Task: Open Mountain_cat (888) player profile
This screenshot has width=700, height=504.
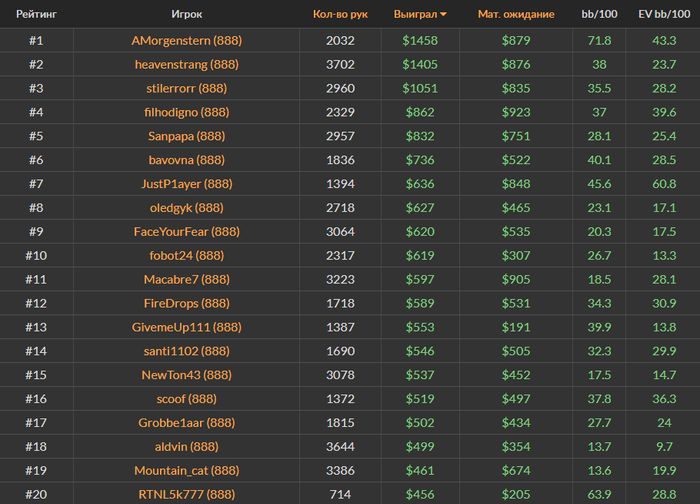Action: (x=186, y=470)
